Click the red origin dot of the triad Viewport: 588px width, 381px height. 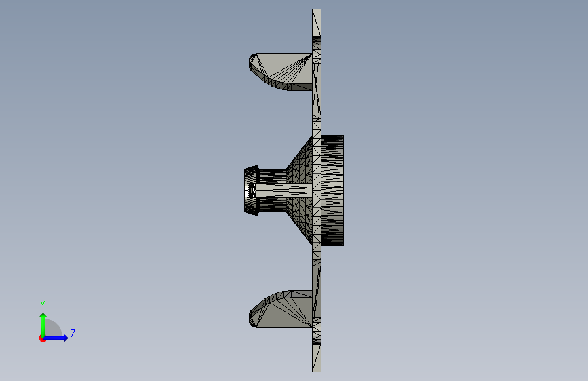[x=42, y=339]
